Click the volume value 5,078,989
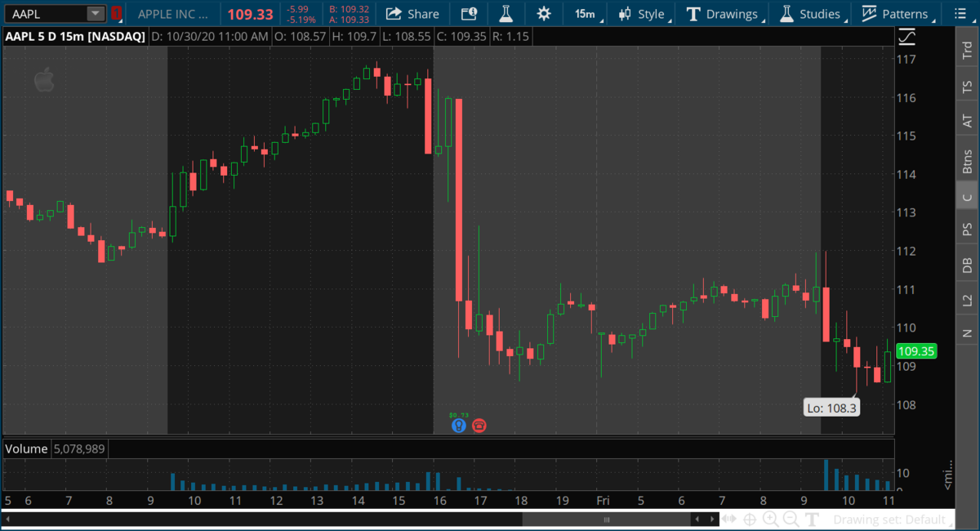This screenshot has width=980, height=531. point(80,449)
